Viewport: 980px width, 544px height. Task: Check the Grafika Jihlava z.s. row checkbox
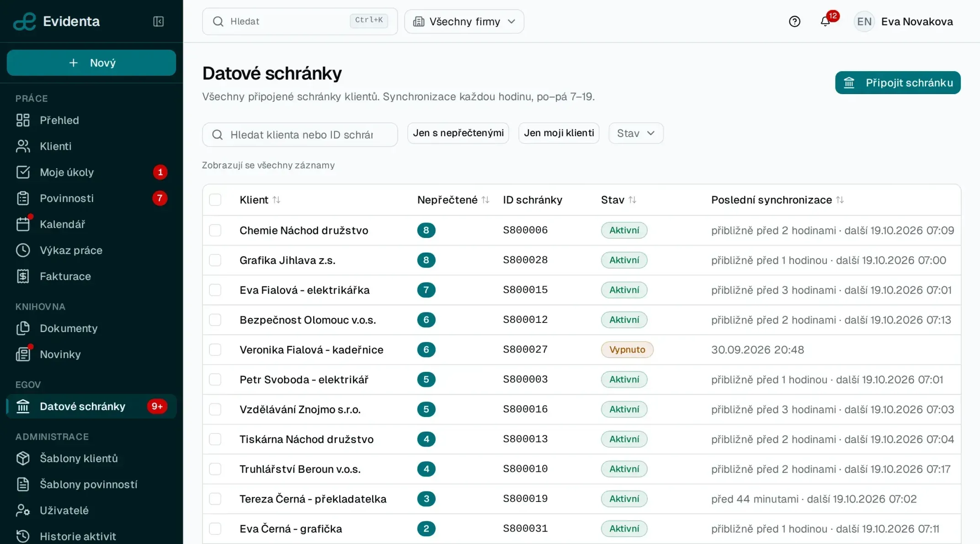coord(215,260)
